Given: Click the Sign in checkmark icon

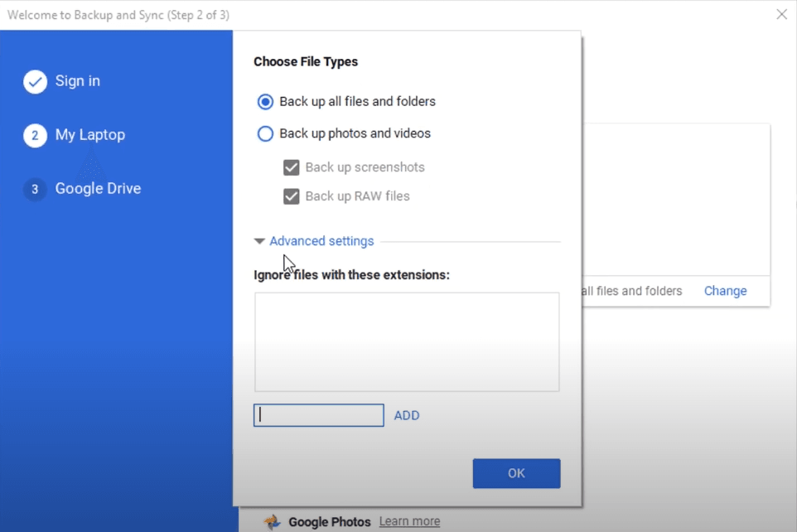Looking at the screenshot, I should tap(35, 81).
